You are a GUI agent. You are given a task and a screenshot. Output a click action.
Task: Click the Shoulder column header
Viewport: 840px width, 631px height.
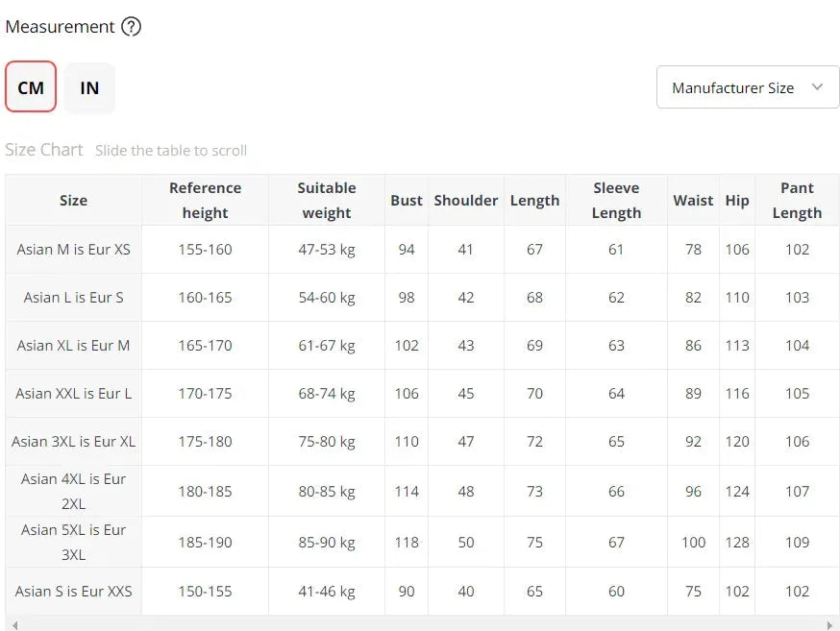(x=466, y=201)
